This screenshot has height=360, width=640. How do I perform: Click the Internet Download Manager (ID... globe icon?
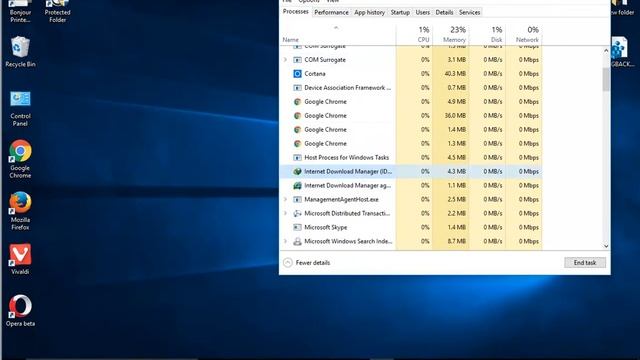[298, 171]
